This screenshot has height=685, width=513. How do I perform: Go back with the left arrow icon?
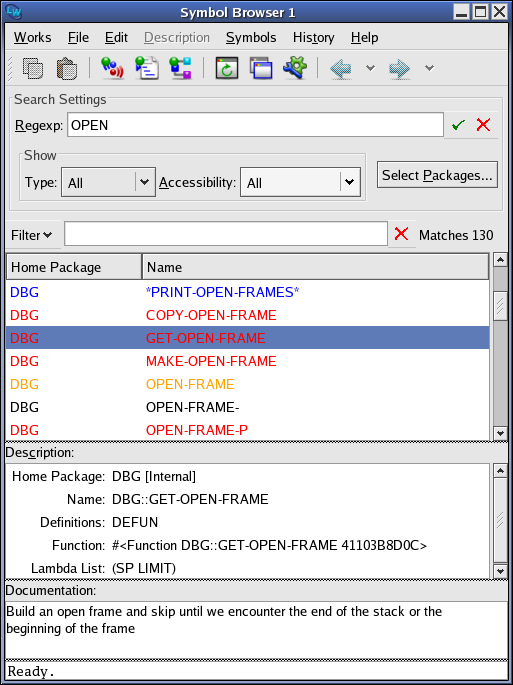point(341,68)
